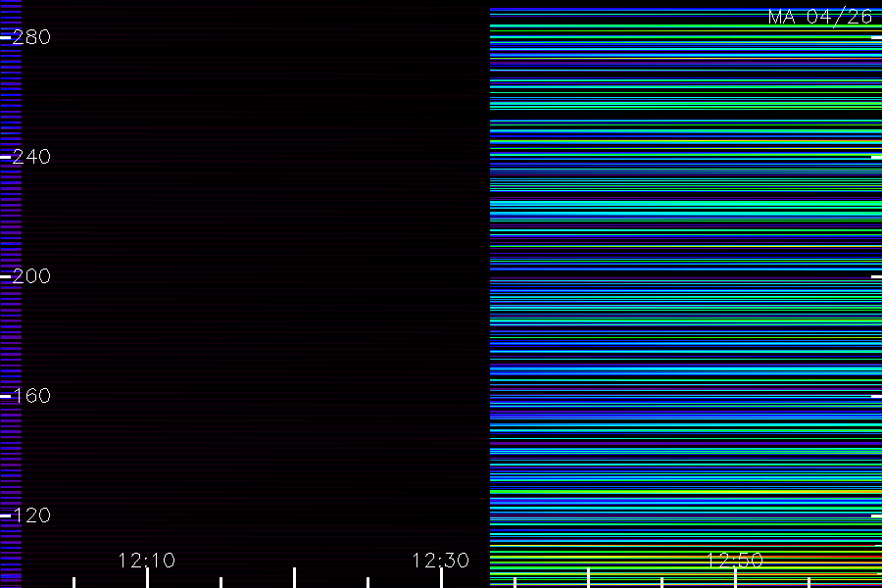The image size is (882, 588).
Task: Select the 240 value on the vertical axis
Action: tap(31, 157)
